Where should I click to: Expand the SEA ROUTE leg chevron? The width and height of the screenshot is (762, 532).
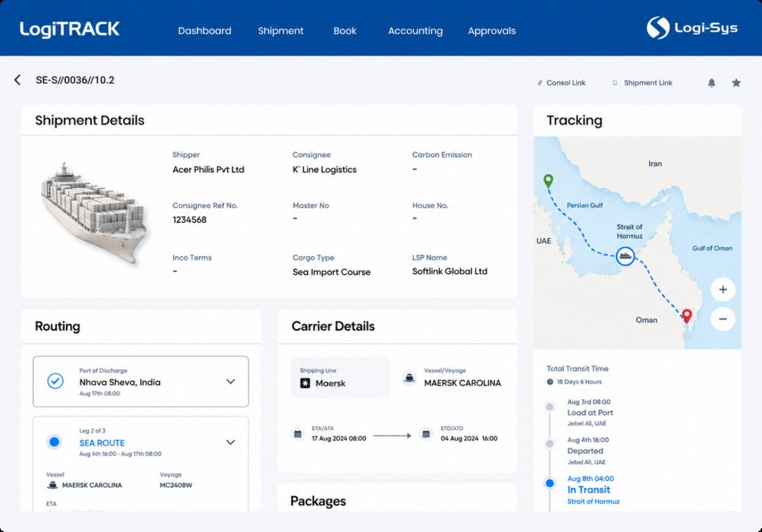(x=231, y=442)
